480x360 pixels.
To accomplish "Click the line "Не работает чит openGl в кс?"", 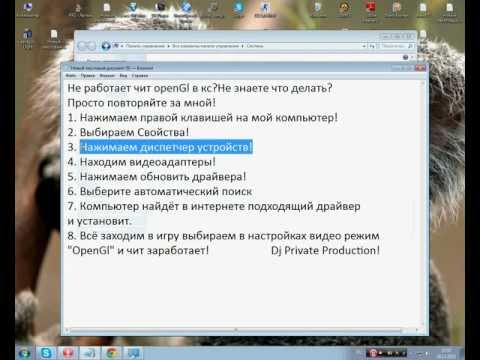I will pos(142,88).
